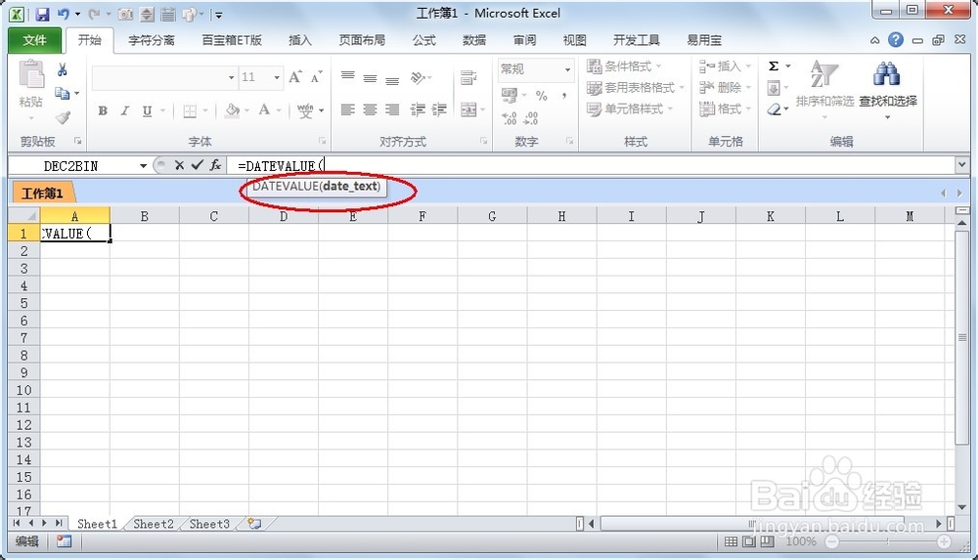
Task: Decrease font size with smaller A icon
Action: (316, 76)
